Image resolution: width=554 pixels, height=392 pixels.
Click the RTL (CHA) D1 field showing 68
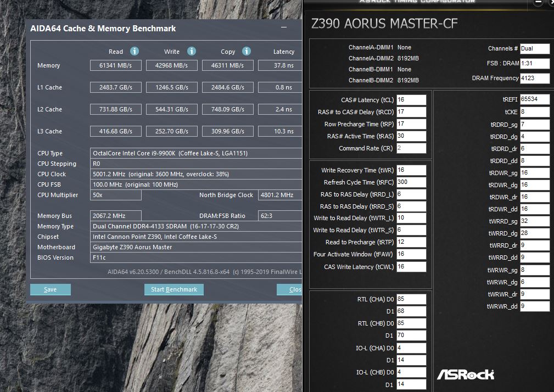tap(411, 311)
